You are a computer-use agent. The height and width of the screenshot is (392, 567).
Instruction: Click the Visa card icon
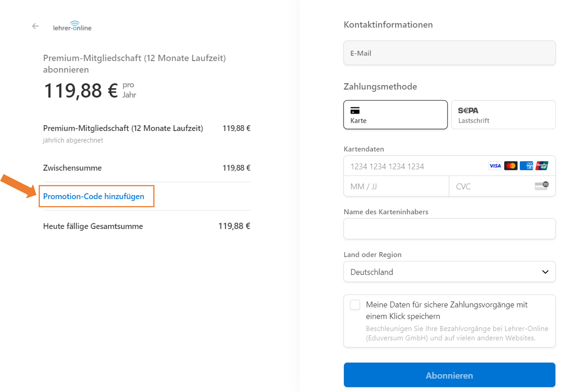coord(495,166)
